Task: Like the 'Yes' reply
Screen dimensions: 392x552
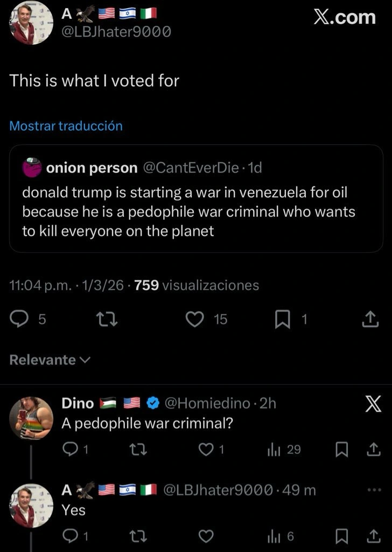Action: [206, 536]
